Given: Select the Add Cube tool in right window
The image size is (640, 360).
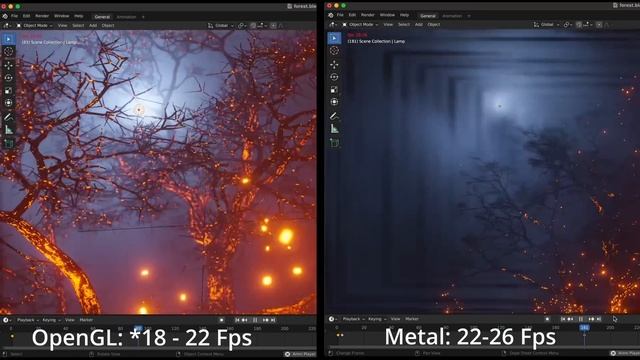Looking at the screenshot, I should (x=334, y=143).
